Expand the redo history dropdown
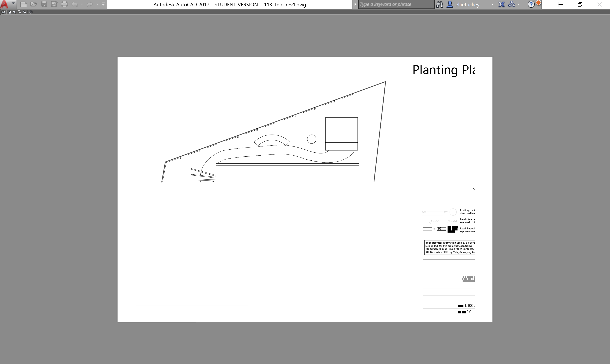This screenshot has width=610, height=364. [x=97, y=4]
